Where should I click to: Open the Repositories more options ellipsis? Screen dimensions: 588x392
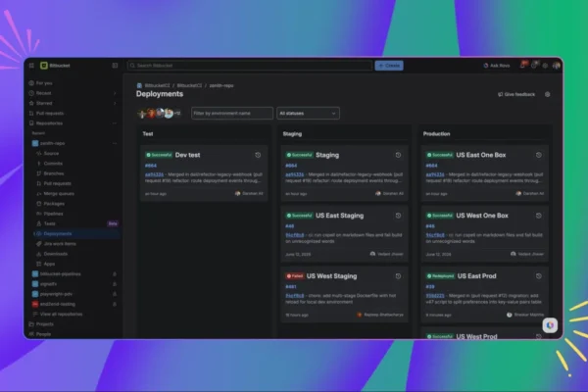coord(115,123)
